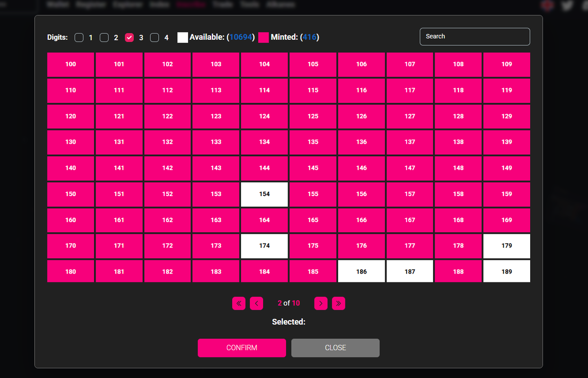This screenshot has height=378, width=588.
Task: Click minted number 155
Action: pyautogui.click(x=313, y=194)
